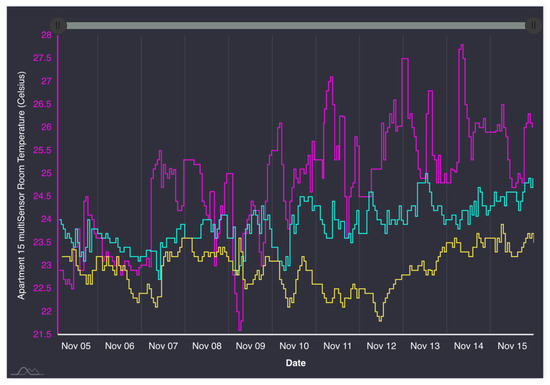
Task: Click the Nov 11 date label
Action: coord(337,346)
